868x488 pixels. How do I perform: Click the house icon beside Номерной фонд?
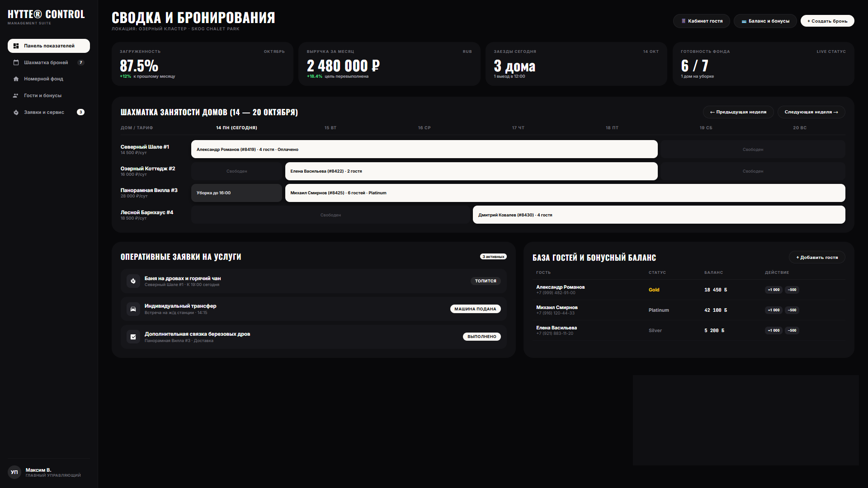point(16,79)
